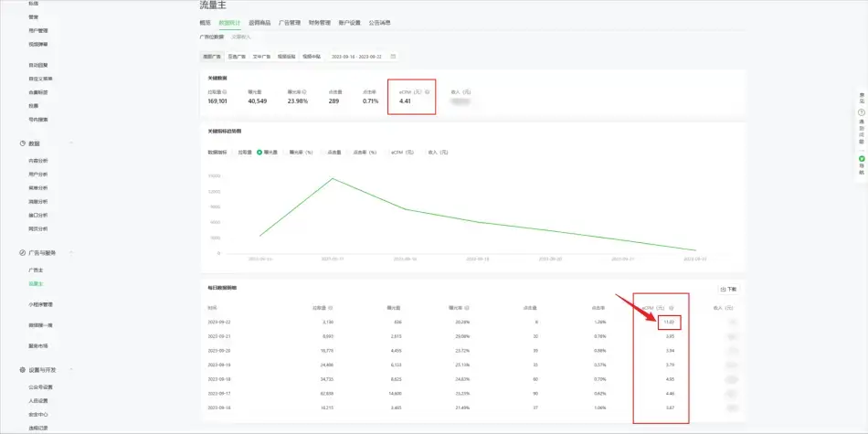
Task: Click the 下载 download button above the table
Action: coord(728,290)
